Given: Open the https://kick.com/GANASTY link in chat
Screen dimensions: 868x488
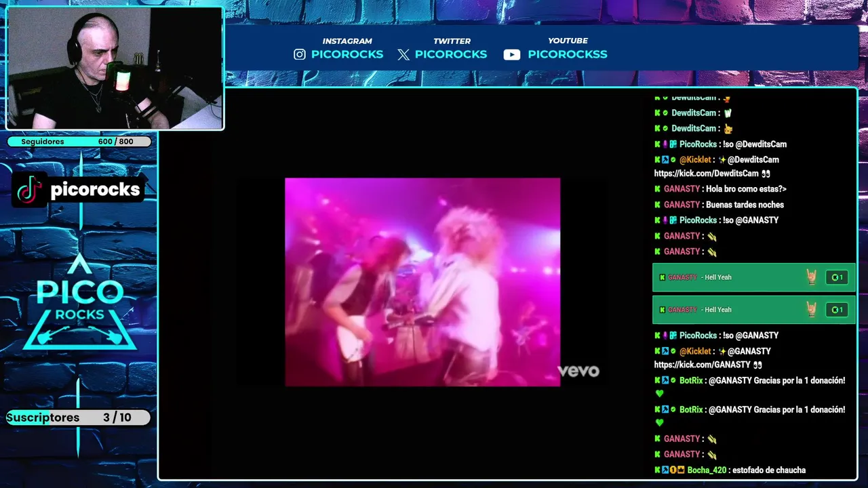Looking at the screenshot, I should click(x=702, y=365).
